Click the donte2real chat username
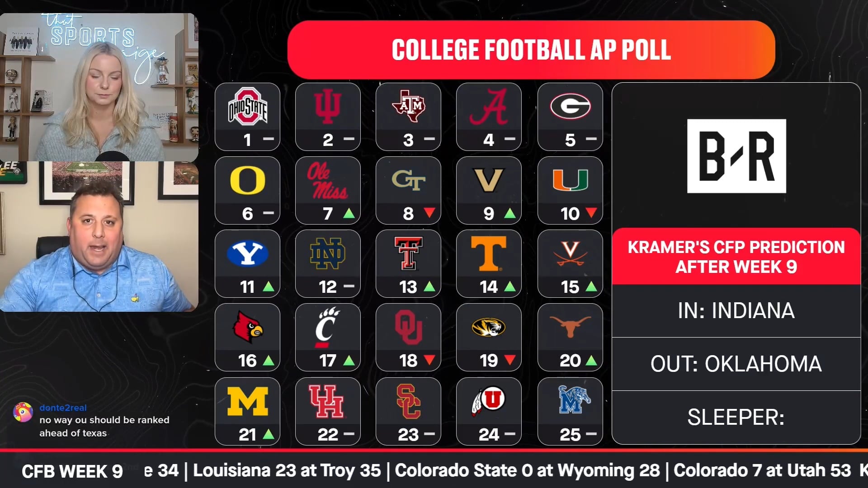The image size is (868, 488). click(63, 408)
